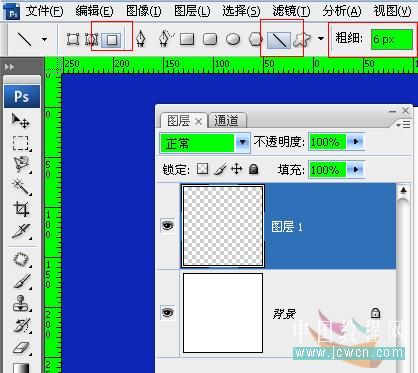The image size is (418, 373).
Task: Click the line tool preset icon
Action: (x=24, y=39)
